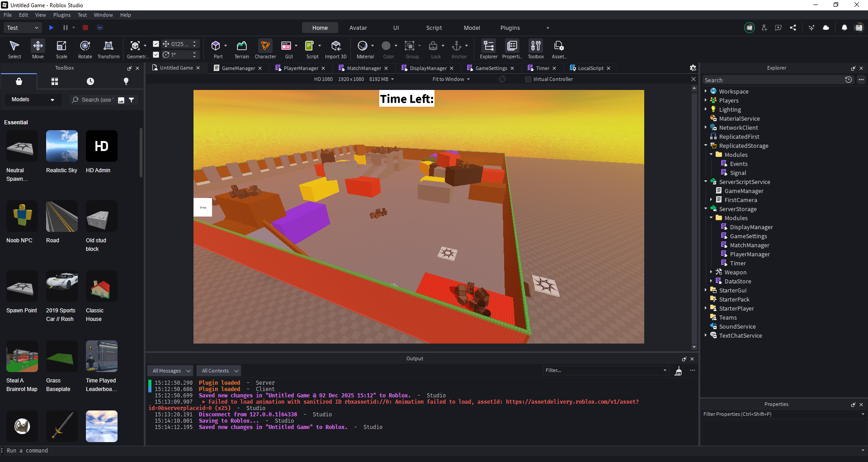
Task: Collapse the ServerStorage node
Action: [x=705, y=209]
